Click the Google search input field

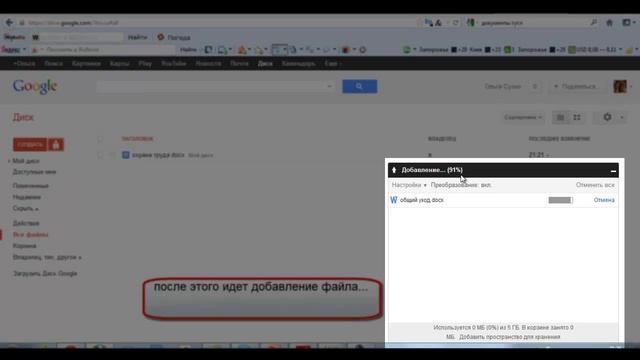pos(212,87)
